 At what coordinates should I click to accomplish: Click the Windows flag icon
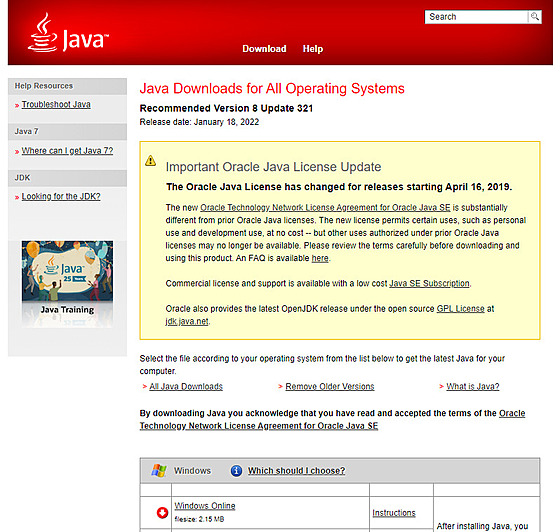pyautogui.click(x=159, y=470)
